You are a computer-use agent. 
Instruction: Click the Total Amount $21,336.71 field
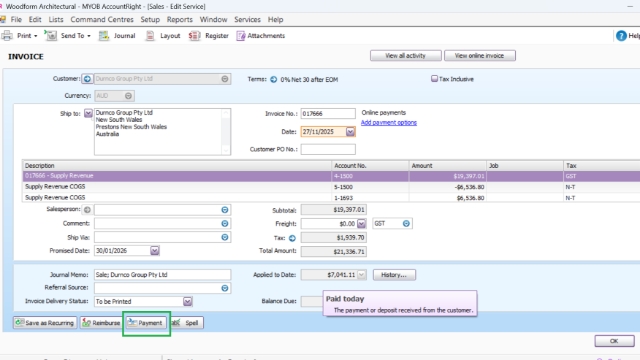coord(334,251)
